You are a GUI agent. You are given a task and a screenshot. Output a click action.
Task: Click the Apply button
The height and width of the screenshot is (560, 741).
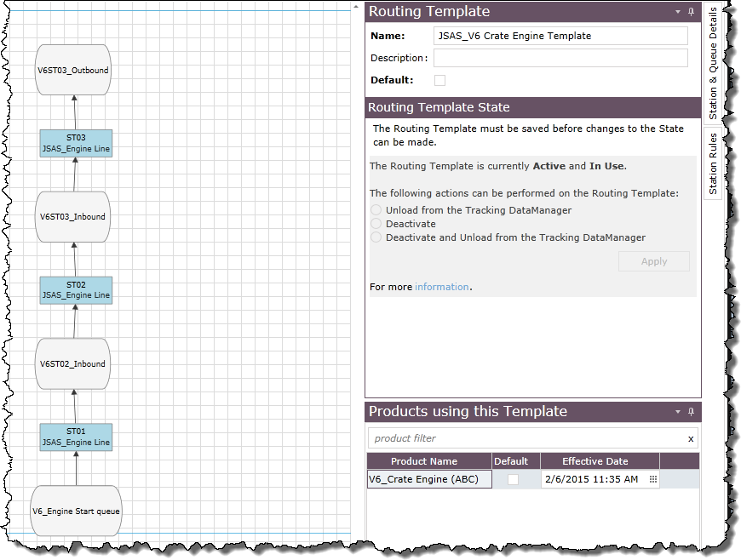(653, 261)
